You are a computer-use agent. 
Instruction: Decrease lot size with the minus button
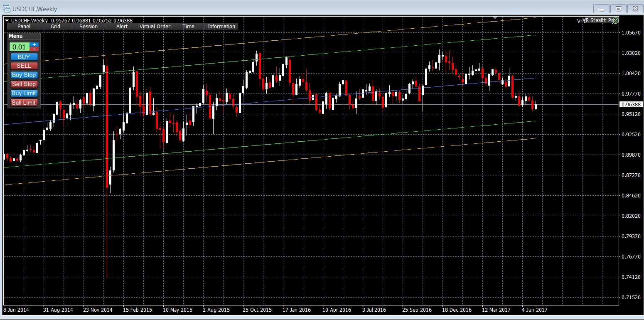point(34,49)
